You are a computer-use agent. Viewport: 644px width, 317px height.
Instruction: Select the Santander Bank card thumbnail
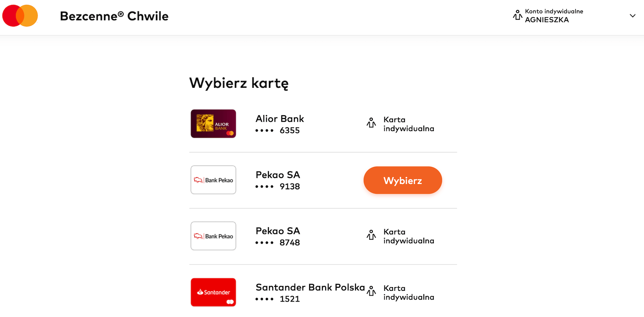pyautogui.click(x=213, y=292)
